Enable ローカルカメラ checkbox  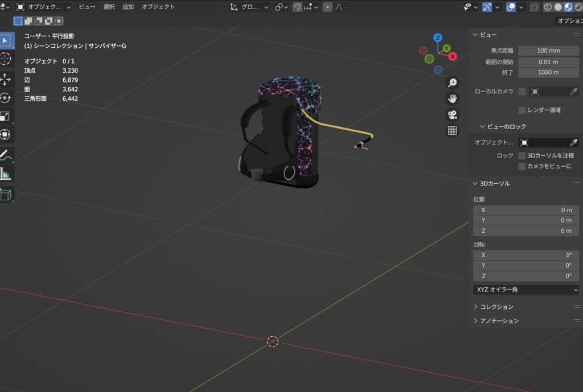coord(522,92)
